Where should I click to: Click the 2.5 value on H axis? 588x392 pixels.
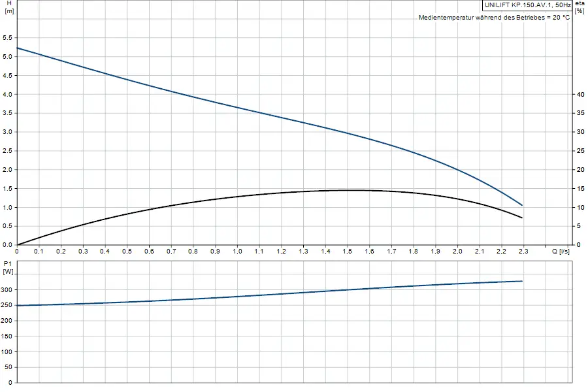pos(7,151)
